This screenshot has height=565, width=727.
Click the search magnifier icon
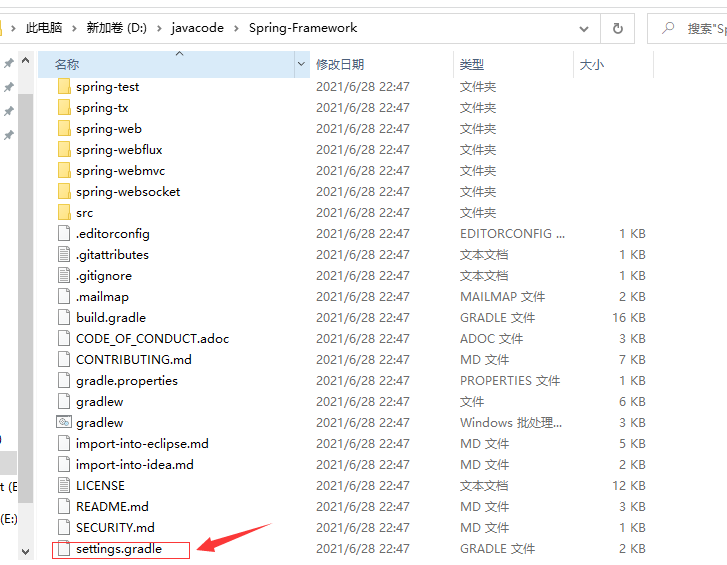coord(668,28)
